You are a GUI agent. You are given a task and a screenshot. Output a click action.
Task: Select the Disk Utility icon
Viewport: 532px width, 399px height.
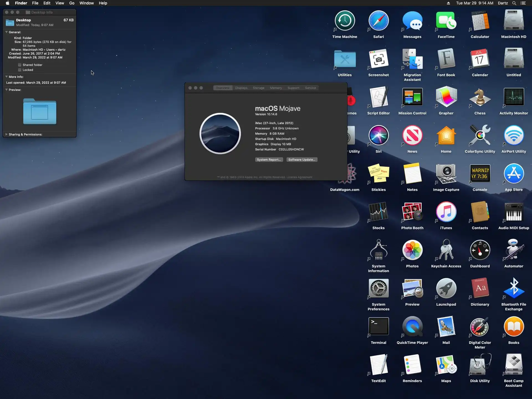tap(480, 365)
